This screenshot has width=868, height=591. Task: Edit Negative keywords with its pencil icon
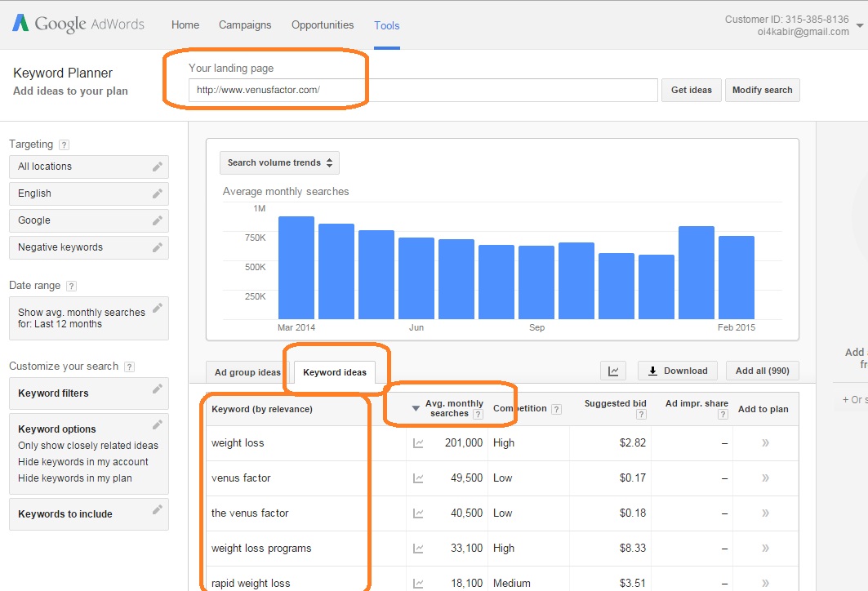click(158, 247)
